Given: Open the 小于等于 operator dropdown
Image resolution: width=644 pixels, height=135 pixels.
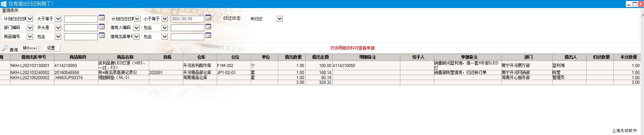Looking at the screenshot, I should tap(164, 19).
